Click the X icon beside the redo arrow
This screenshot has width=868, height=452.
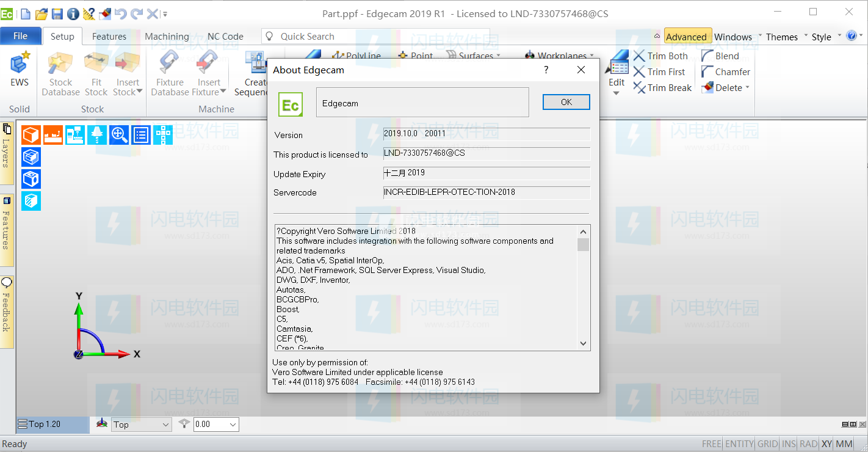click(152, 13)
